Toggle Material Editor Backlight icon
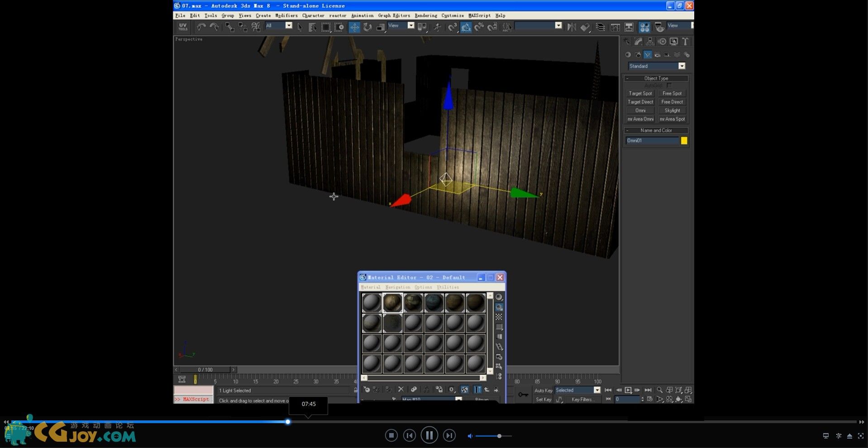Image resolution: width=868 pixels, height=448 pixels. (499, 307)
